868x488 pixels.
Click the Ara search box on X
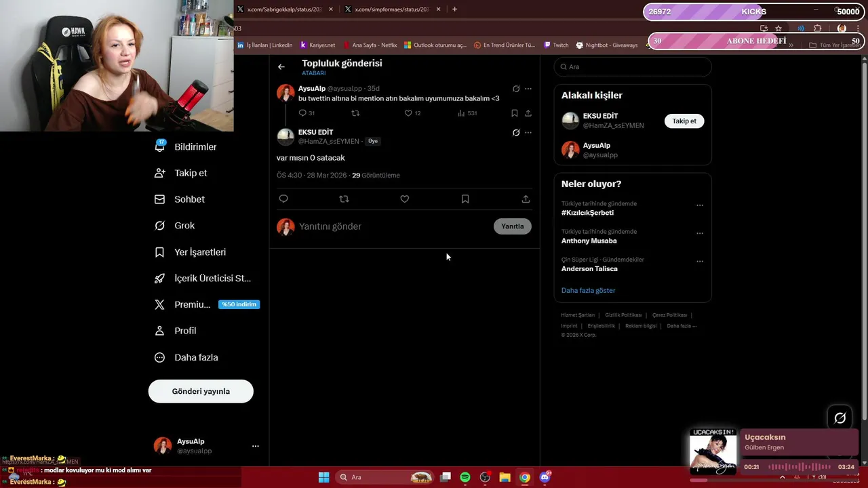pyautogui.click(x=633, y=66)
